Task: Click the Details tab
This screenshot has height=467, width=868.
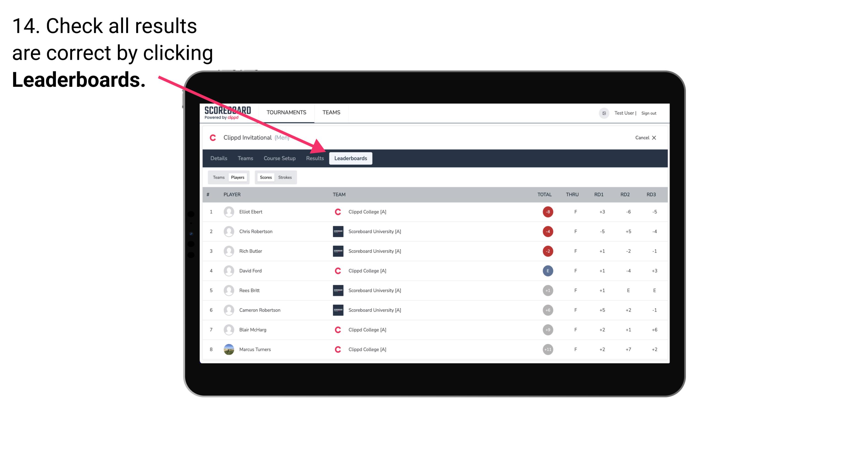Action: tap(218, 158)
